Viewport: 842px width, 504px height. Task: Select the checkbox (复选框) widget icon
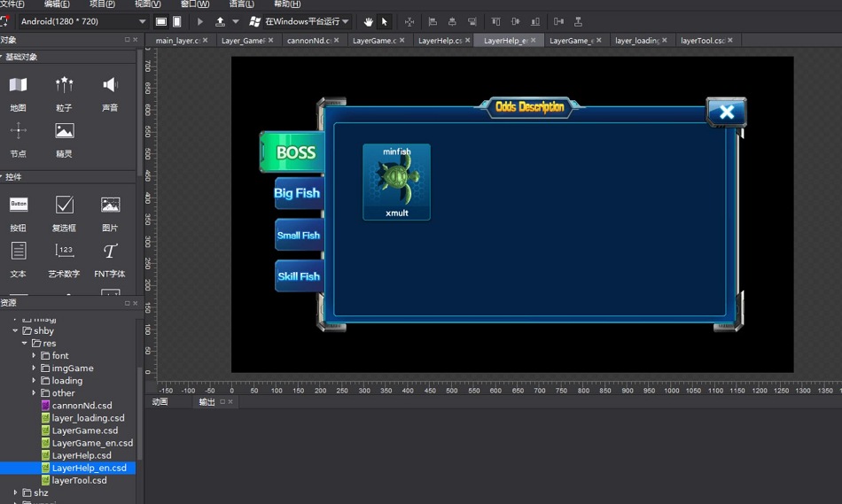(x=65, y=205)
